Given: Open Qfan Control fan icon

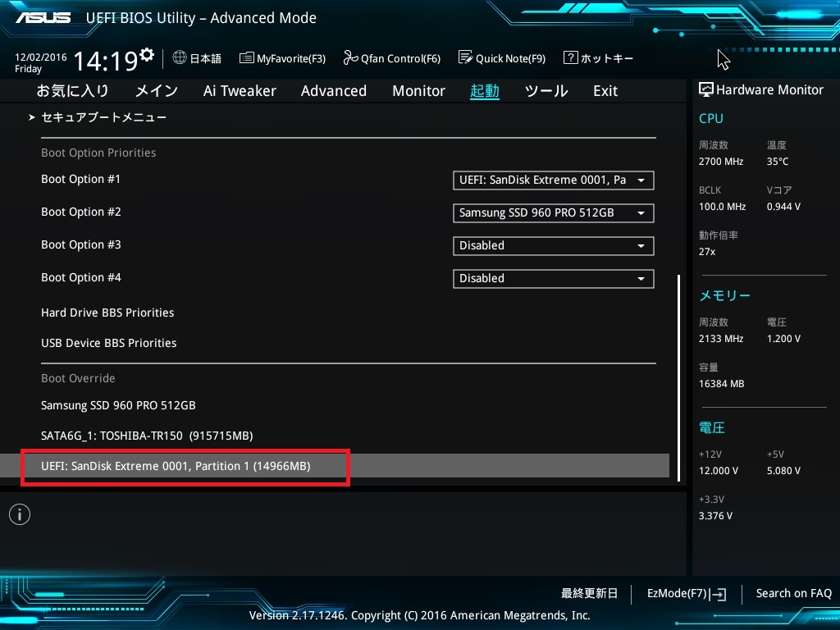Looking at the screenshot, I should (x=350, y=57).
